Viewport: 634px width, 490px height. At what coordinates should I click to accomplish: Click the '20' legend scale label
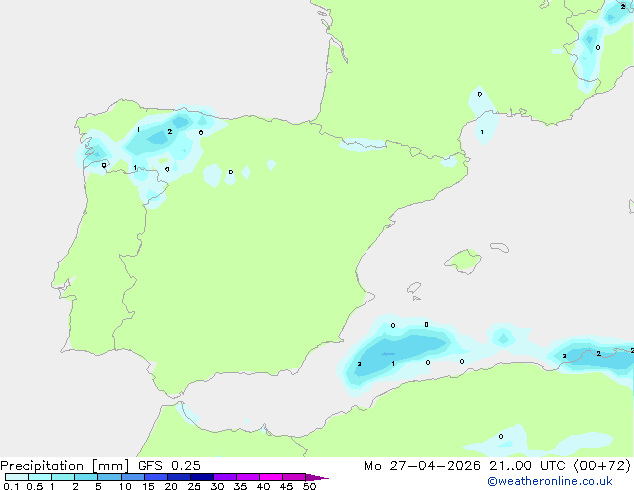click(x=171, y=486)
